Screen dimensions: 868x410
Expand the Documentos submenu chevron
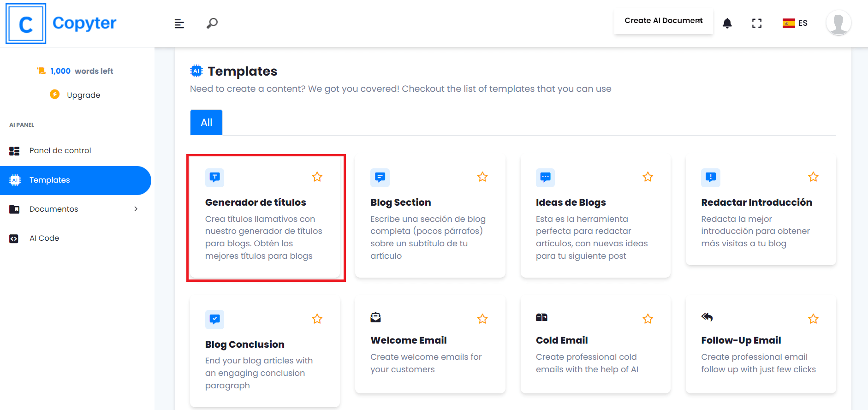click(136, 209)
